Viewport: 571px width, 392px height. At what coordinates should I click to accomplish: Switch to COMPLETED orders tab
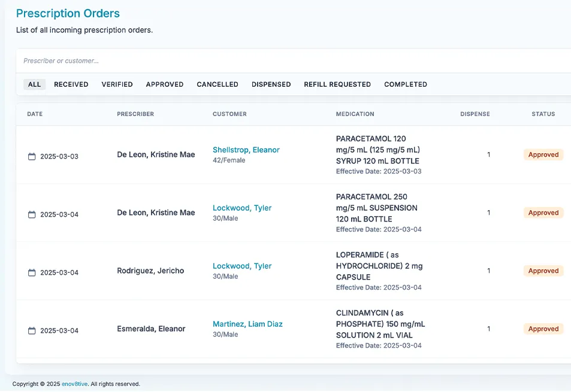[405, 84]
